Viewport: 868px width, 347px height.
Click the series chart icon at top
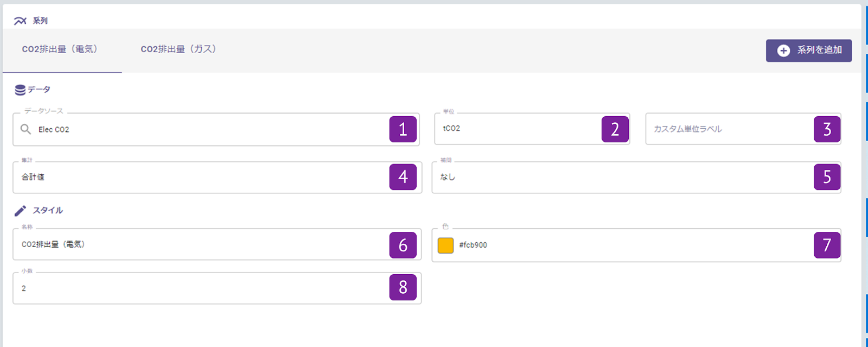(x=20, y=21)
